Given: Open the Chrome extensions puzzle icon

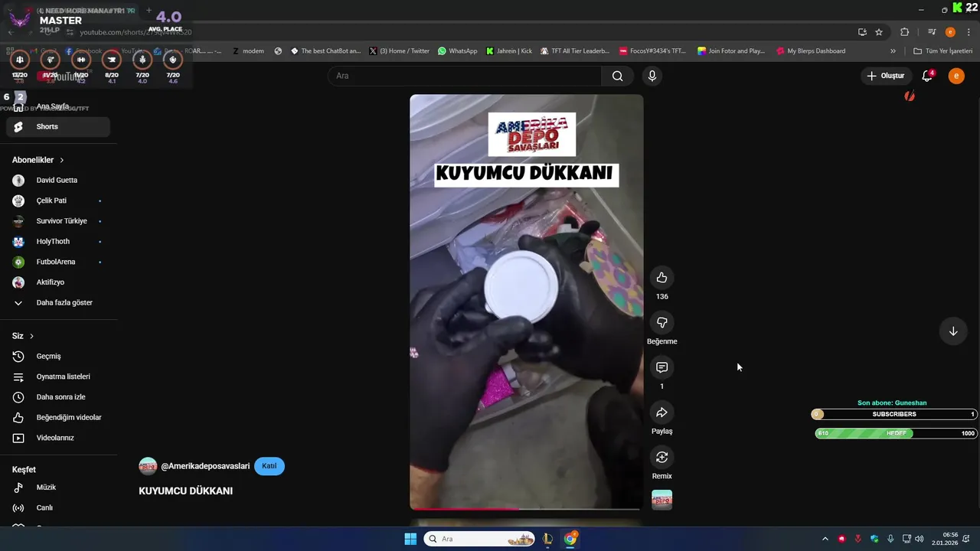Looking at the screenshot, I should 905,32.
